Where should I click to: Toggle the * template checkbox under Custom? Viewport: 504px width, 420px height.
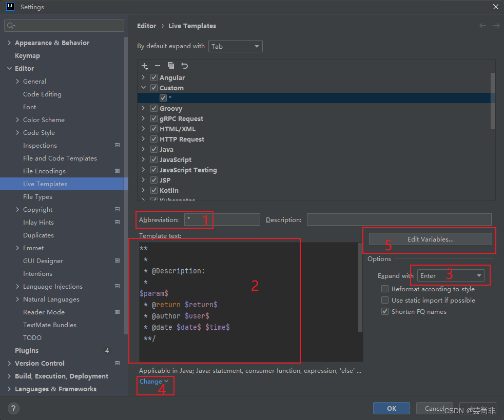coord(163,98)
